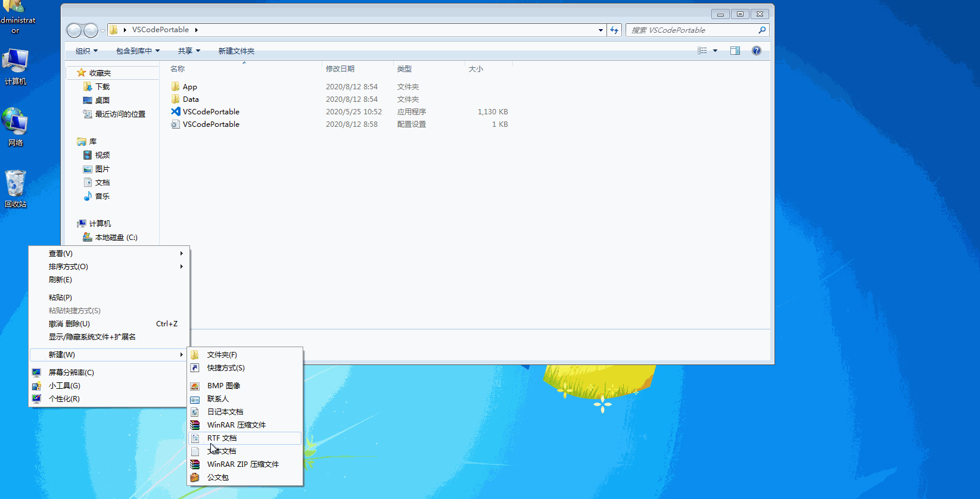Select 收藏夹 in the navigation pane
Screen dimensions: 980x499
click(x=100, y=73)
